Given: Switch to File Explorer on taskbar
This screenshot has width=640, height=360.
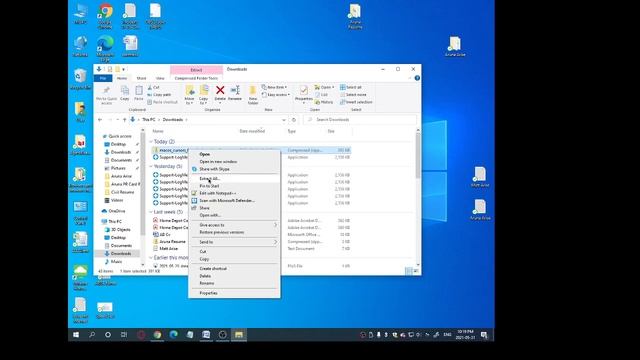Looking at the screenshot, I should pyautogui.click(x=239, y=335).
